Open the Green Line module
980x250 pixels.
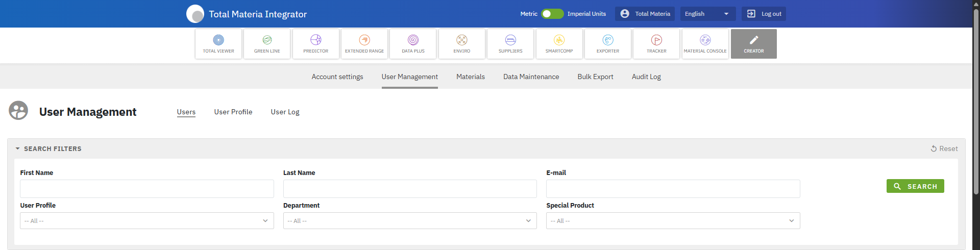point(267,44)
